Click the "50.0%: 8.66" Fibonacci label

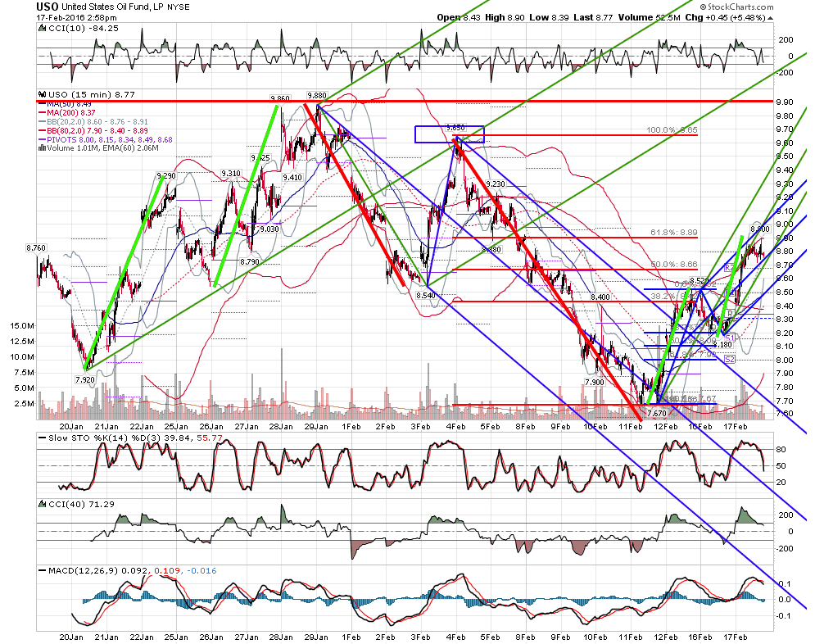coord(673,265)
